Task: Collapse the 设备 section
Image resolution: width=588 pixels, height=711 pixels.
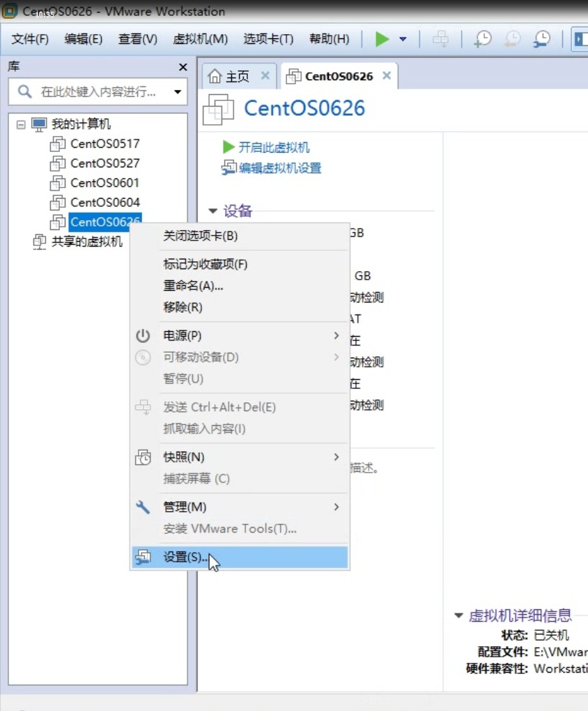Action: pos(213,211)
